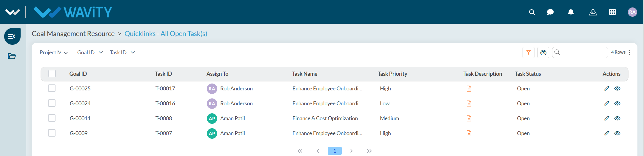Tick the select-all checkbox in table header
Screen dimensions: 644x156
(x=52, y=73)
